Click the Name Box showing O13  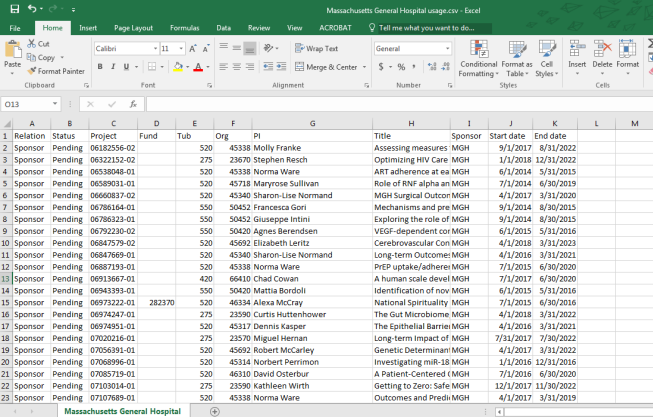tap(26, 104)
